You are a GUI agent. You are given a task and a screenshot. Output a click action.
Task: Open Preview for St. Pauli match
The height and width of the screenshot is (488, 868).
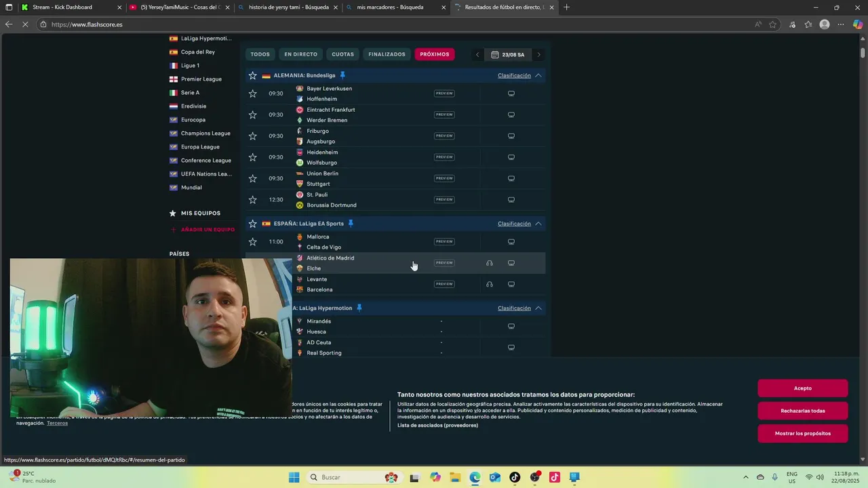pyautogui.click(x=444, y=200)
